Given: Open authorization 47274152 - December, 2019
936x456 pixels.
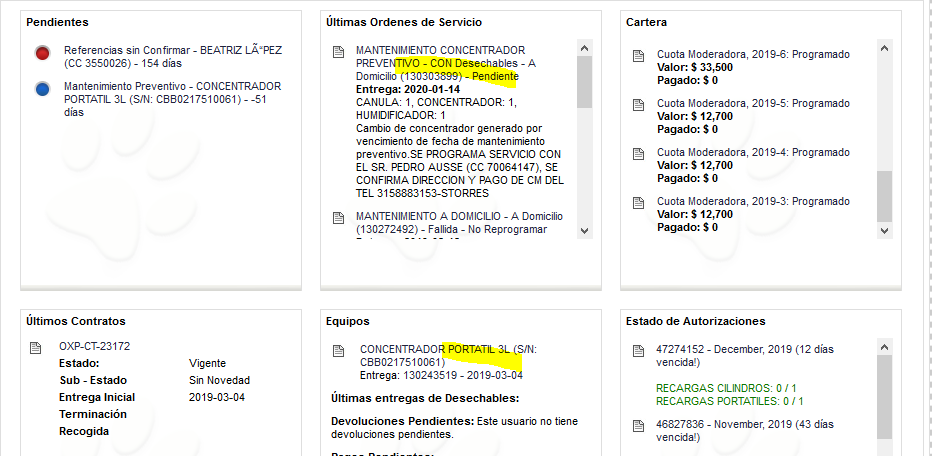Looking at the screenshot, I should [744, 356].
